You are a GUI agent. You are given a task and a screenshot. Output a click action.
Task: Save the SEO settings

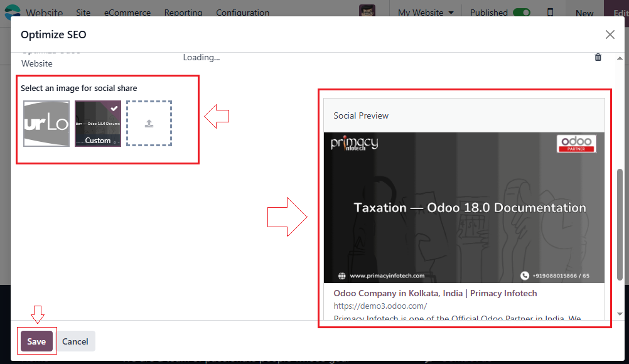[x=36, y=341]
